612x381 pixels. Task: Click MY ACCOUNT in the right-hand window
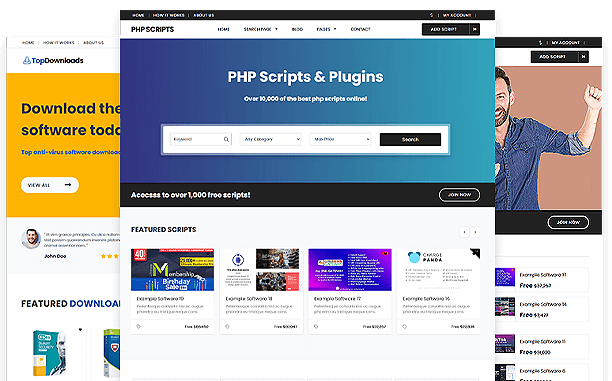click(x=566, y=43)
